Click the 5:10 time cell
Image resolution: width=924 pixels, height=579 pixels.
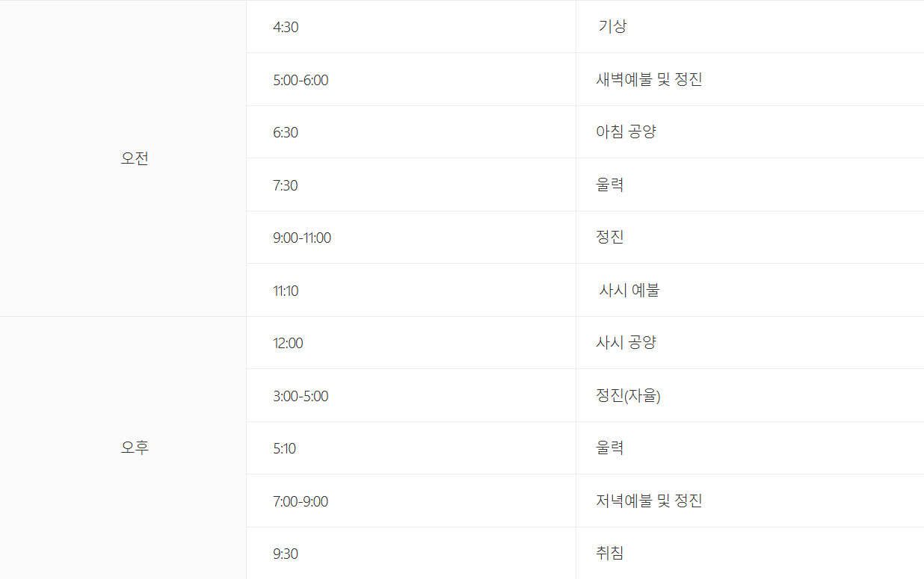[x=284, y=448]
